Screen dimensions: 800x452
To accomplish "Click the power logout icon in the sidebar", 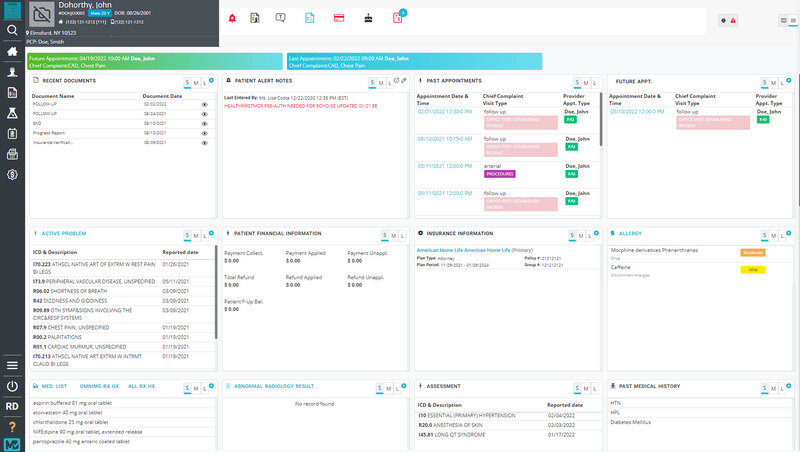I will pyautogui.click(x=12, y=386).
